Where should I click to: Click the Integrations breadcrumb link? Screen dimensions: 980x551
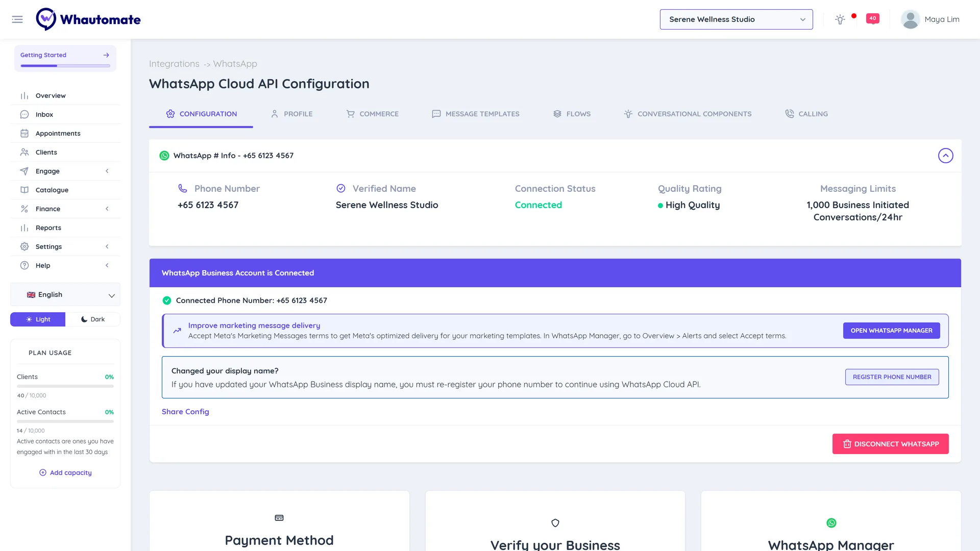pos(174,64)
